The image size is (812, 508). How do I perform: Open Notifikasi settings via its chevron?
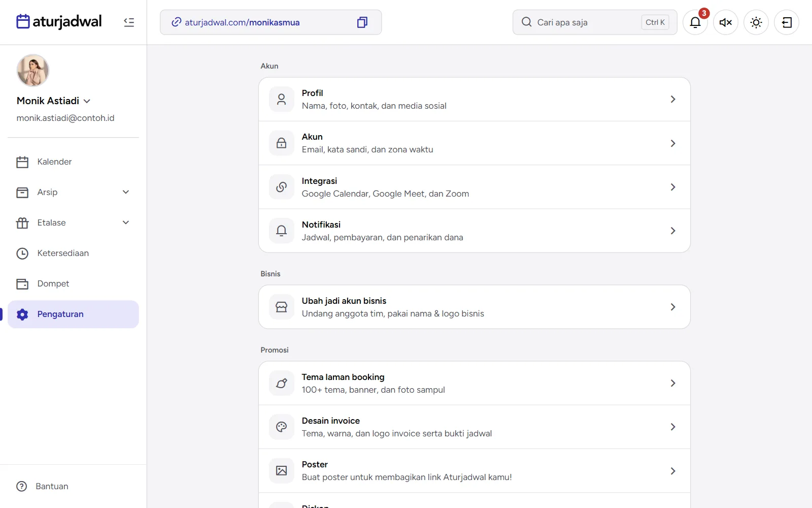pos(673,231)
